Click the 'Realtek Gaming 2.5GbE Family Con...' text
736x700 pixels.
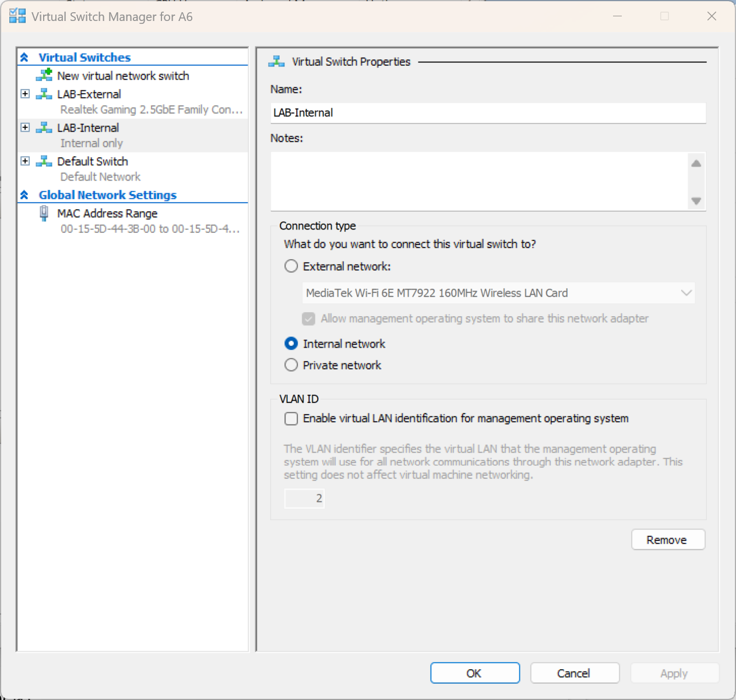pos(152,109)
